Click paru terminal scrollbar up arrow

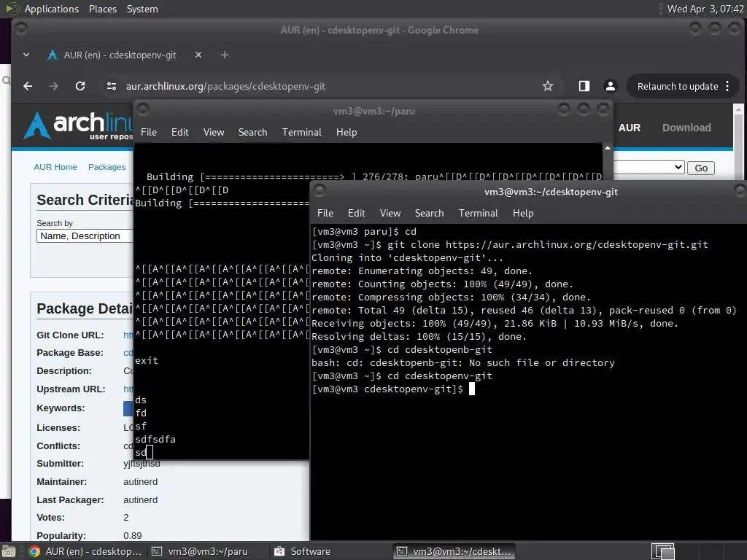pos(608,148)
